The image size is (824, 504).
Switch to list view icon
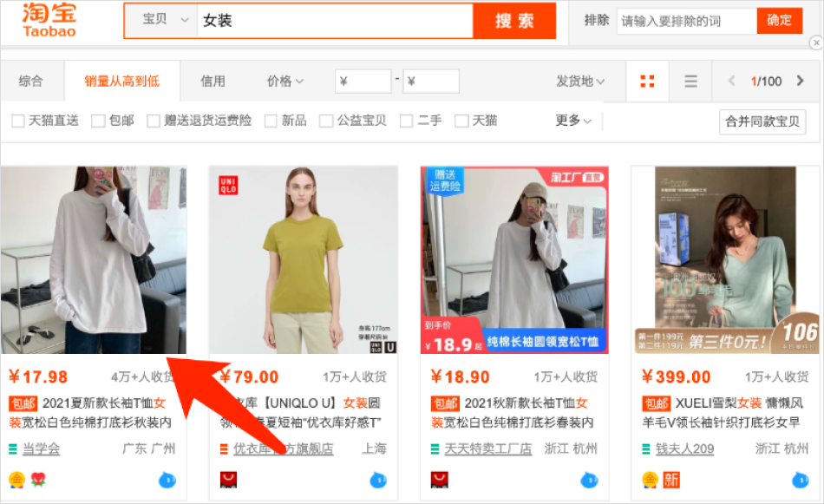pos(690,82)
